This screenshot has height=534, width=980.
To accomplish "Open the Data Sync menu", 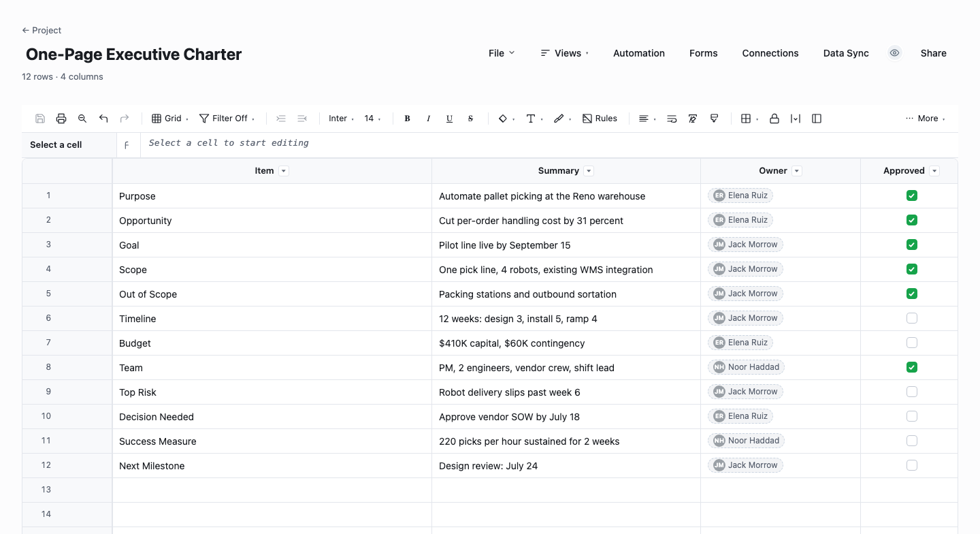I will click(846, 53).
